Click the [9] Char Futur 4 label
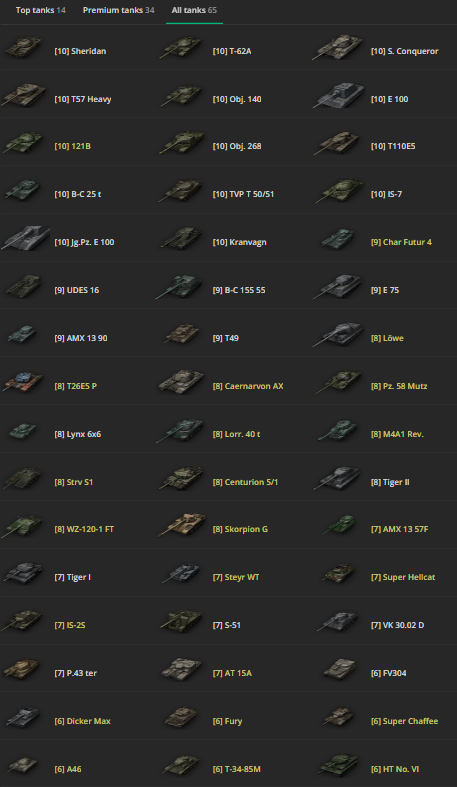This screenshot has width=457, height=787. 401,242
